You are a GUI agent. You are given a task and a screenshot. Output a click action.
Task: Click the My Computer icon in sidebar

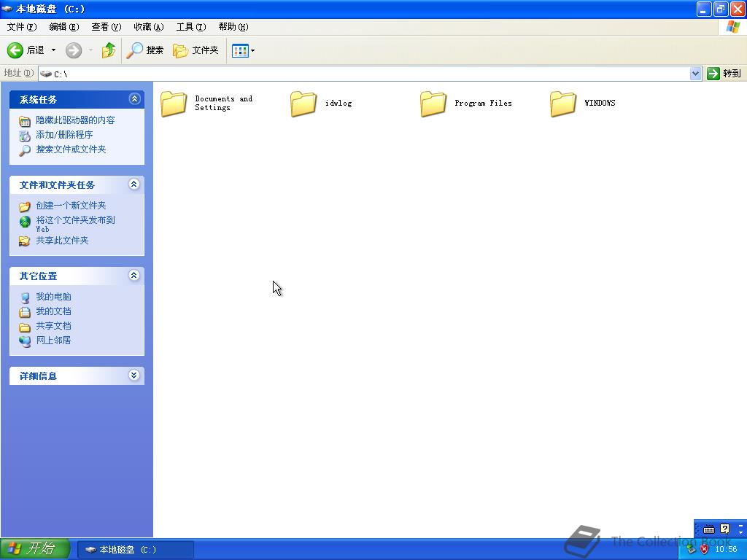[x=25, y=298]
